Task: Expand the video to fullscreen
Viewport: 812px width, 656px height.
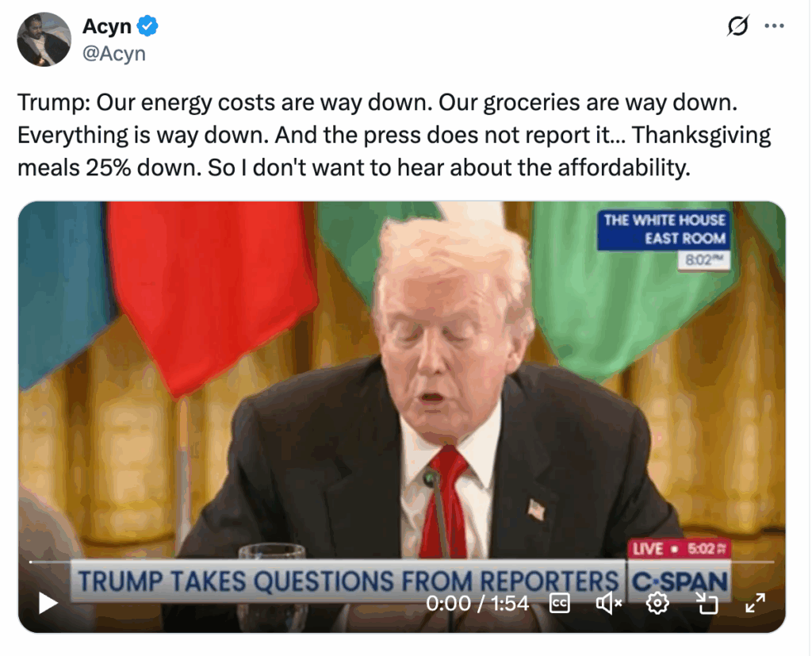Action: [755, 603]
